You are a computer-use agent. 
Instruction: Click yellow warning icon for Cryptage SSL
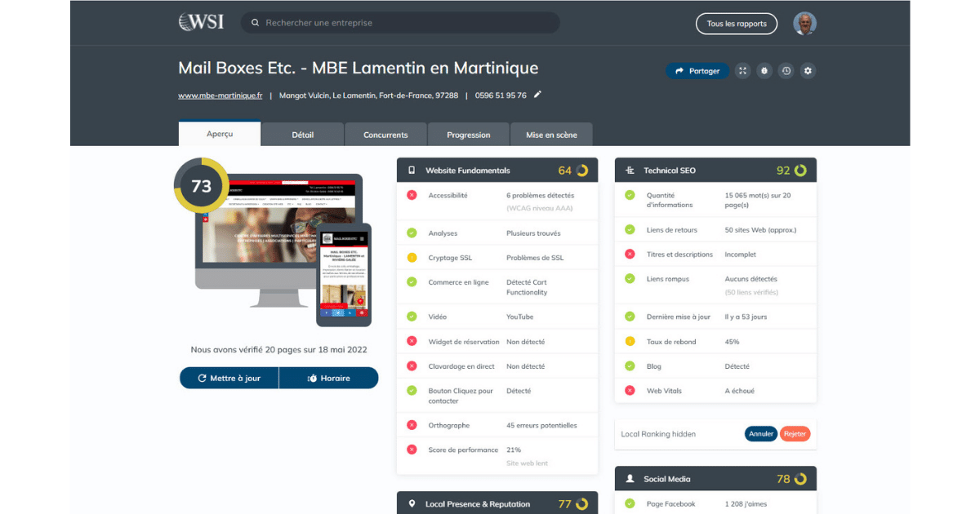pos(412,258)
